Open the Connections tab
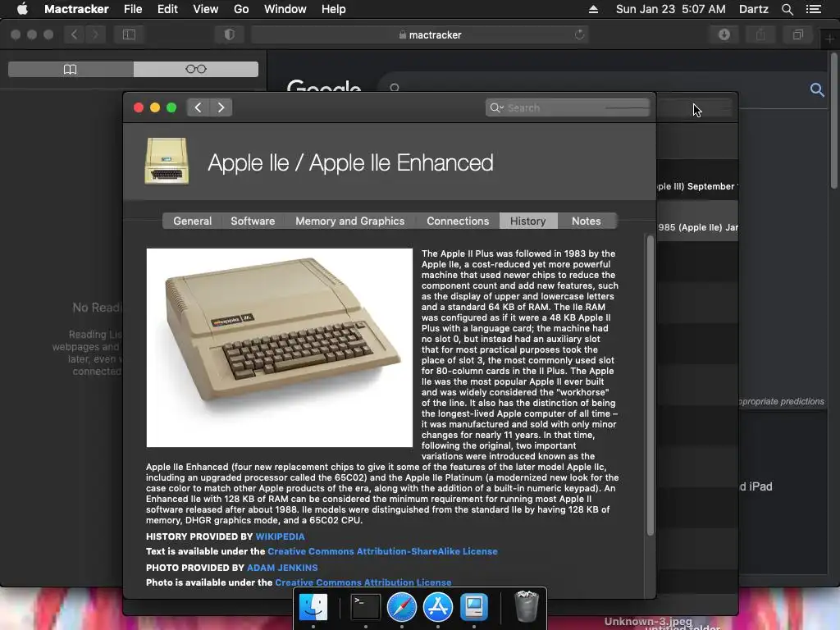This screenshot has width=840, height=630. click(458, 221)
